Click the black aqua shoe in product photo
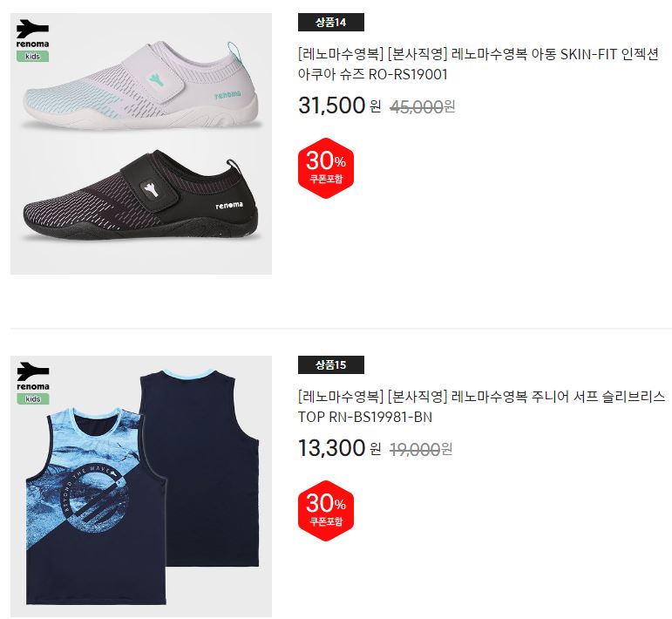 [x=141, y=195]
